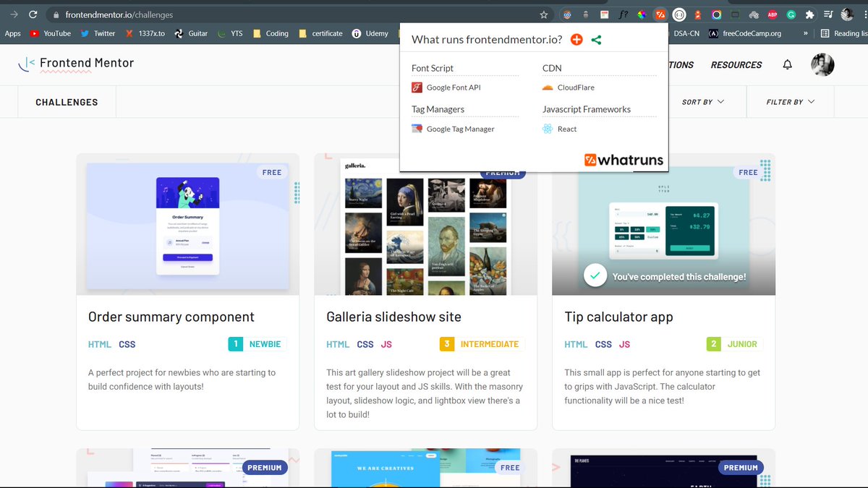Click the React icon in WhatRuns popup

tap(548, 129)
